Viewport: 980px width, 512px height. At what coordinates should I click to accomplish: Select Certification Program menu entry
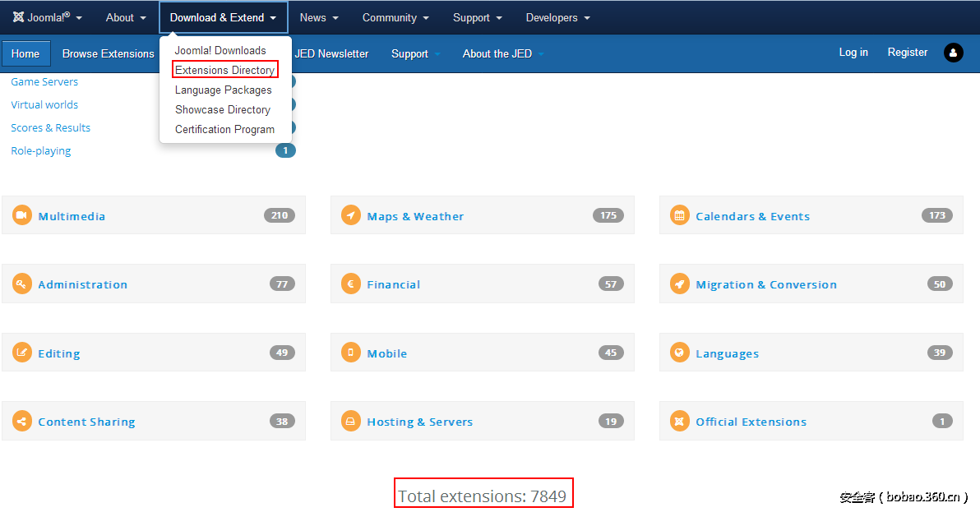tap(224, 129)
